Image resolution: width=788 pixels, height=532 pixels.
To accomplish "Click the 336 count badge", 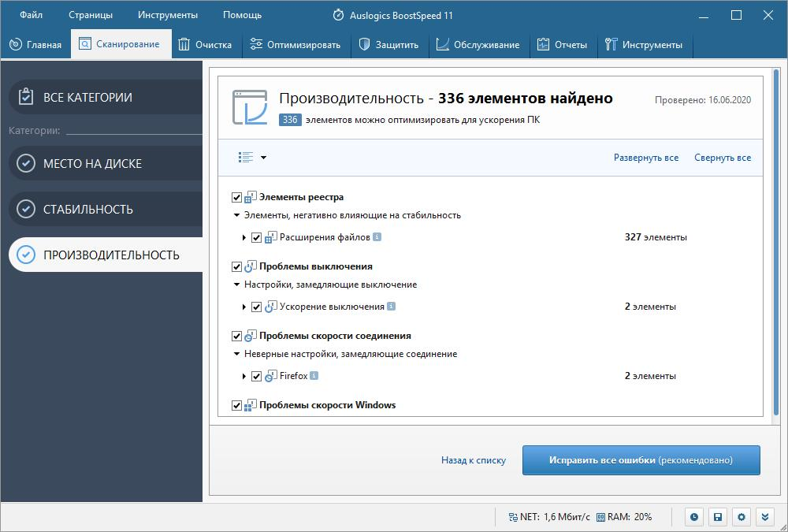I will (x=290, y=120).
